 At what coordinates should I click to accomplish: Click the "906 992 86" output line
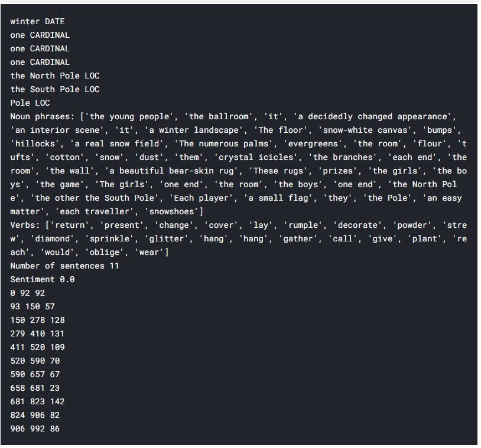35,429
